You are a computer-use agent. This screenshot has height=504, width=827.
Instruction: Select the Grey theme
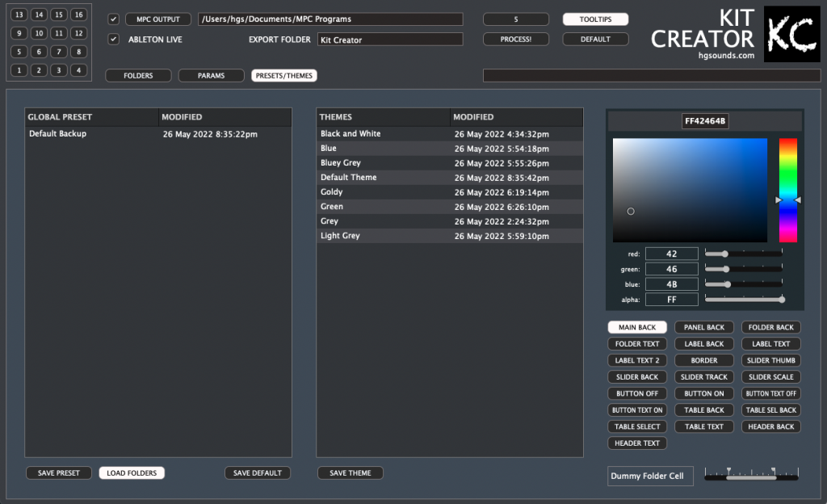pyautogui.click(x=449, y=221)
